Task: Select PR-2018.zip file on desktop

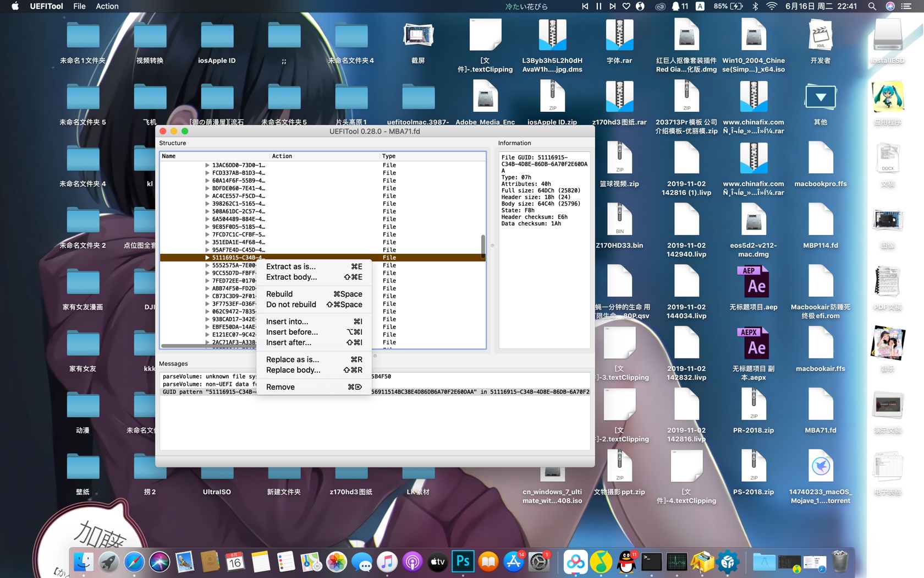Action: coord(754,411)
